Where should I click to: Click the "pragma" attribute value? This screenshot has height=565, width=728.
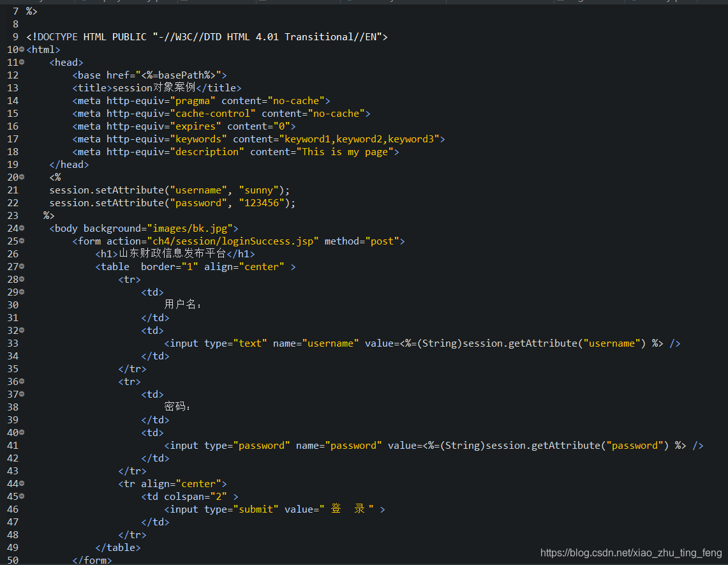(193, 101)
